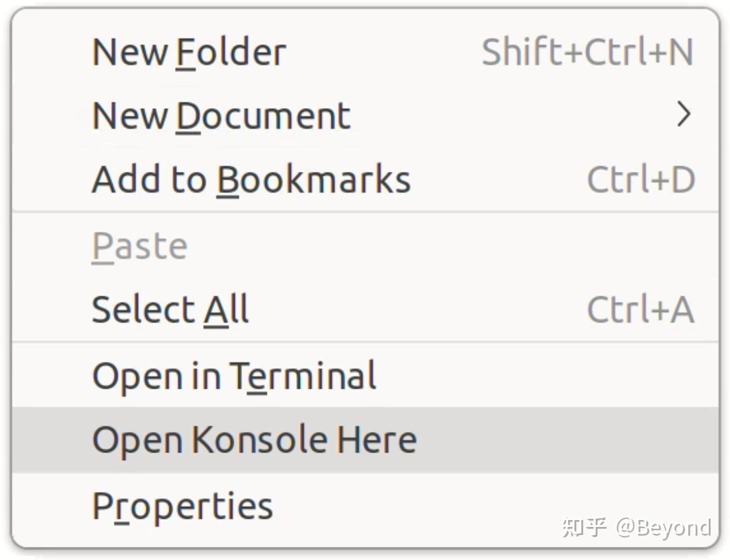Screen dimensions: 730x560
Task: Open in Terminal from the context menu
Action: (234, 376)
